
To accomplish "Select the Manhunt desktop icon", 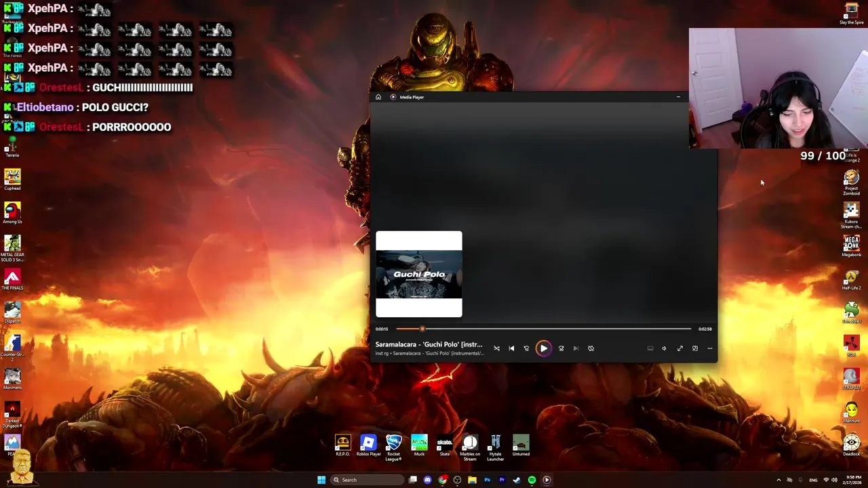I will [x=851, y=412].
